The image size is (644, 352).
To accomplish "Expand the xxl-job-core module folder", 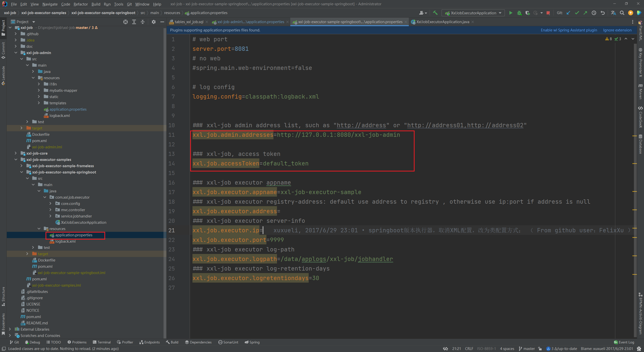I will (x=16, y=153).
